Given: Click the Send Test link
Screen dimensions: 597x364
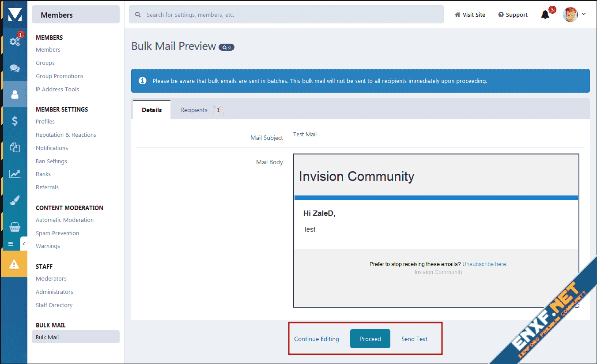Looking at the screenshot, I should 414,339.
